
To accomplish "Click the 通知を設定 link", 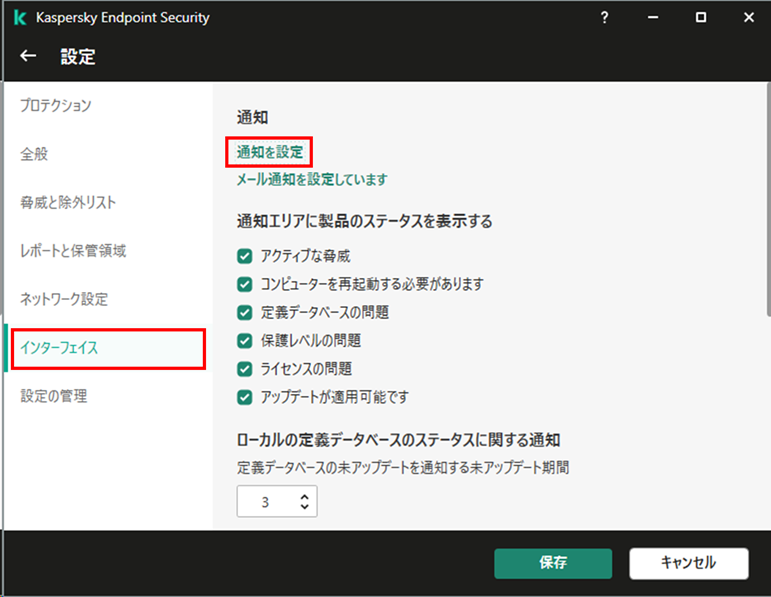I will [x=269, y=152].
